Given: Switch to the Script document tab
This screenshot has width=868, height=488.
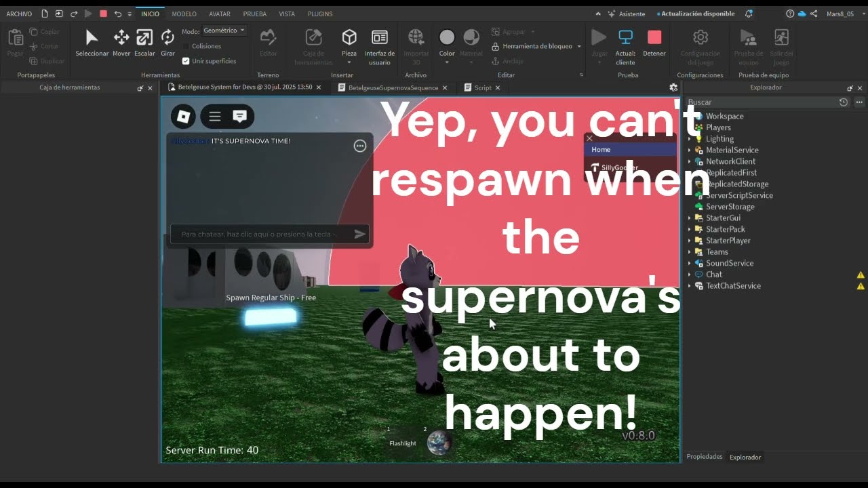Looking at the screenshot, I should (x=482, y=87).
